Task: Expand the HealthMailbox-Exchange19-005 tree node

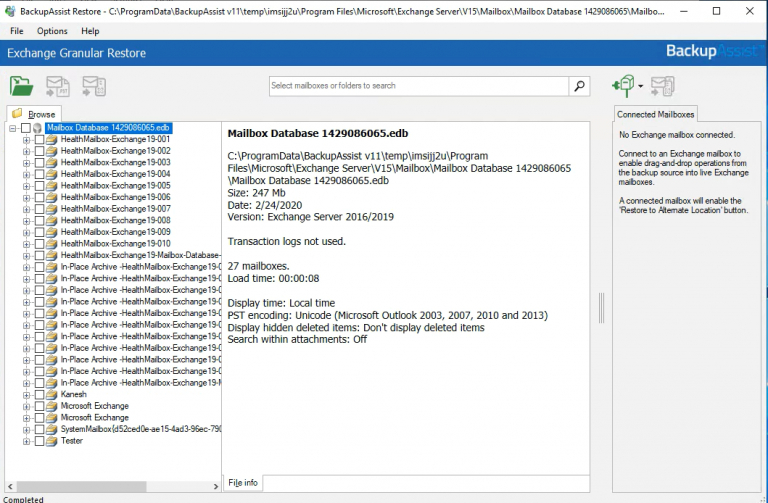Action: (26, 186)
